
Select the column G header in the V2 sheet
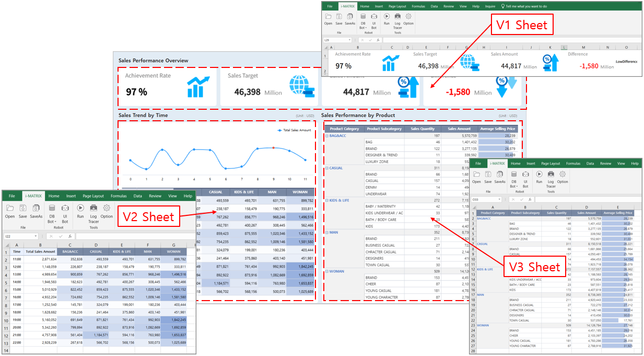point(173,244)
